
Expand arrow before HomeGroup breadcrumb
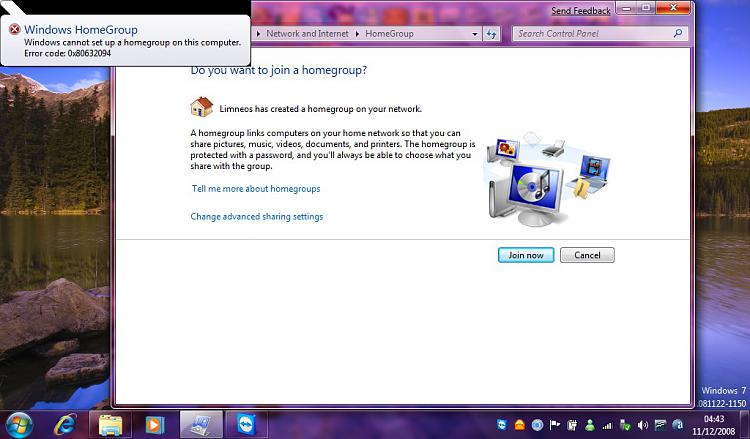click(357, 34)
